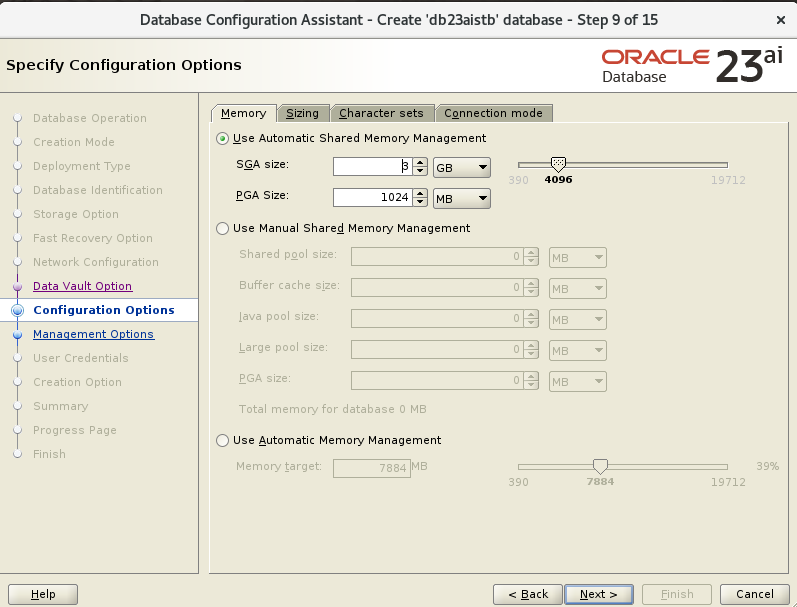Go to Data Vault Option step

click(83, 286)
